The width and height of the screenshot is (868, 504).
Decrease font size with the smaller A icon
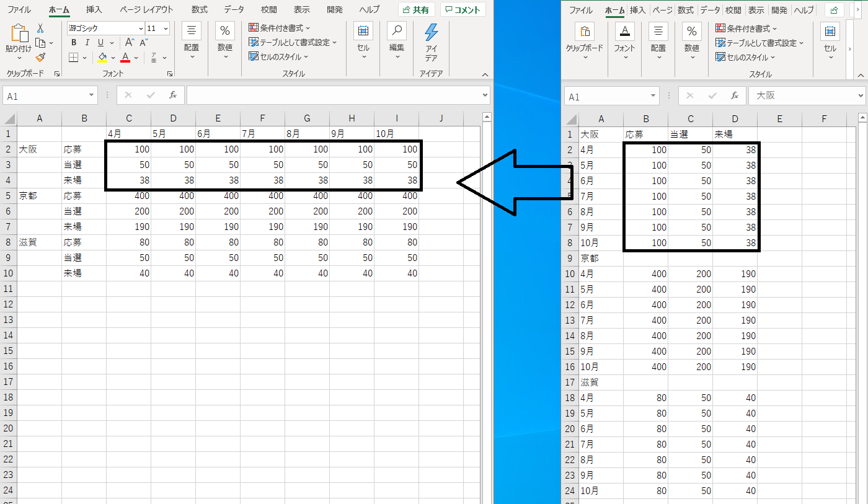pyautogui.click(x=143, y=42)
